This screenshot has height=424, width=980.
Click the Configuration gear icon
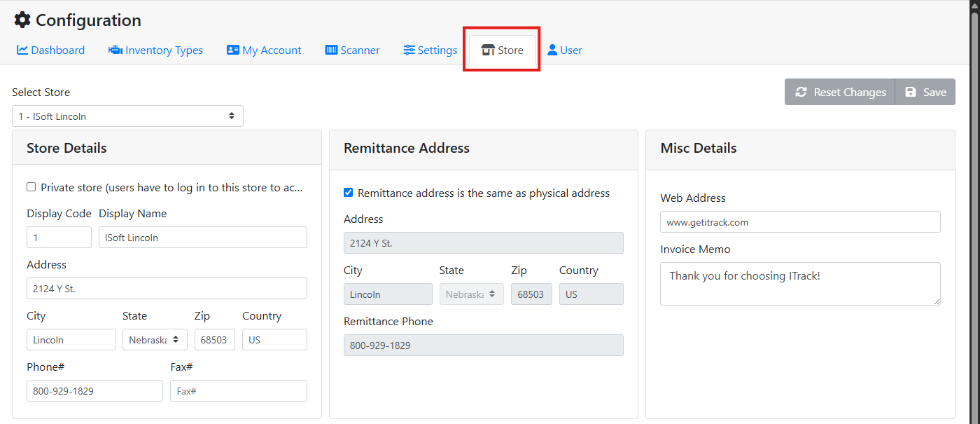click(x=22, y=20)
